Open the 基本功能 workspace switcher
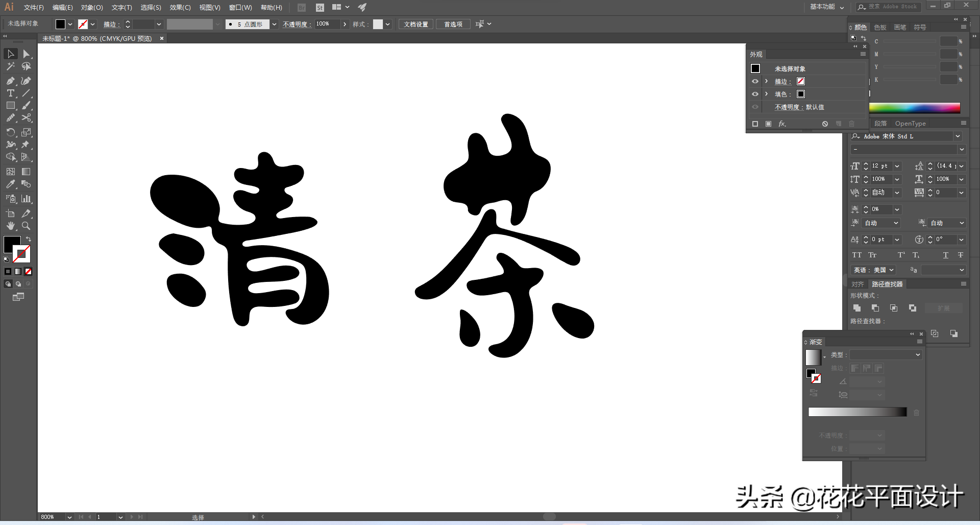980x525 pixels. [827, 7]
